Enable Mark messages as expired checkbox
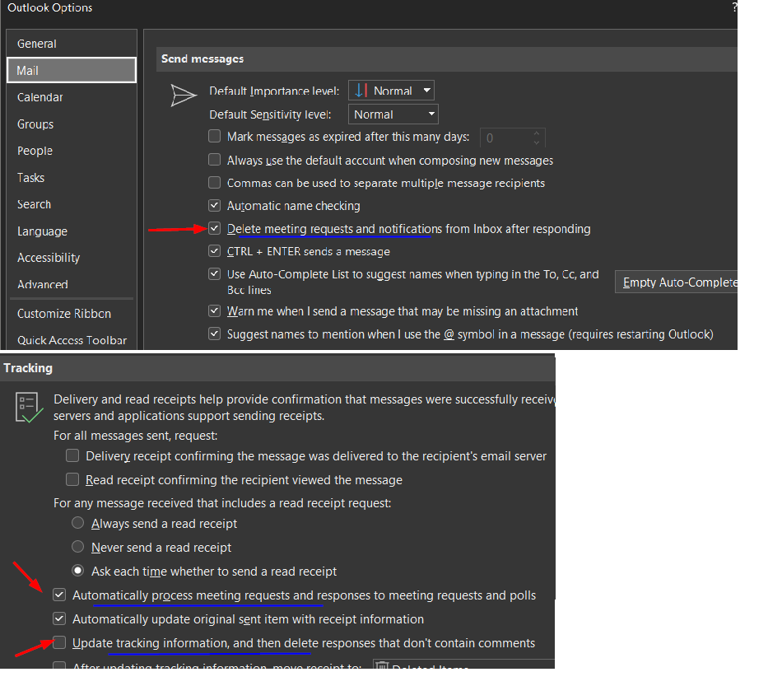Viewport: 782px width, 700px height. [x=215, y=136]
